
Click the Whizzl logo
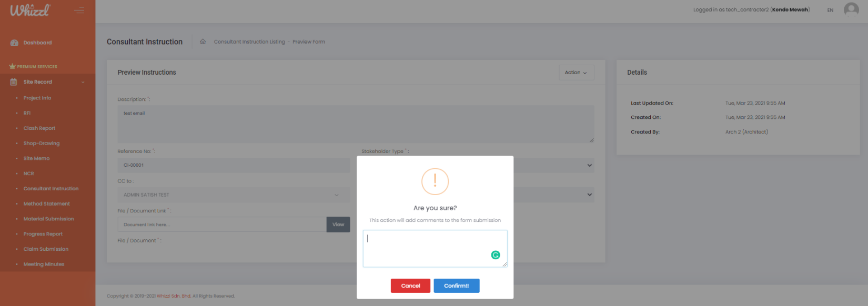[30, 11]
